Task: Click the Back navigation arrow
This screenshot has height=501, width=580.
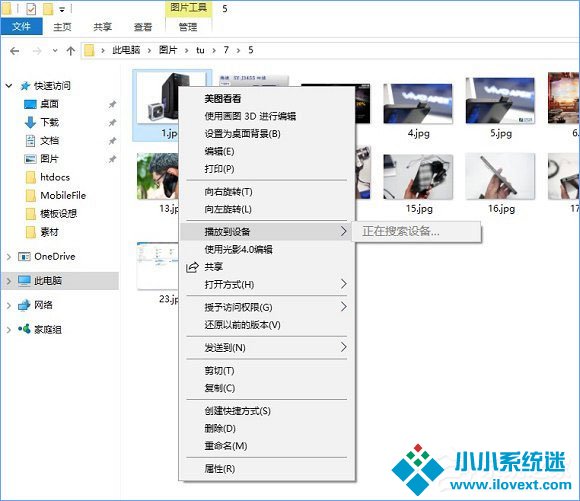Action: [x=14, y=51]
